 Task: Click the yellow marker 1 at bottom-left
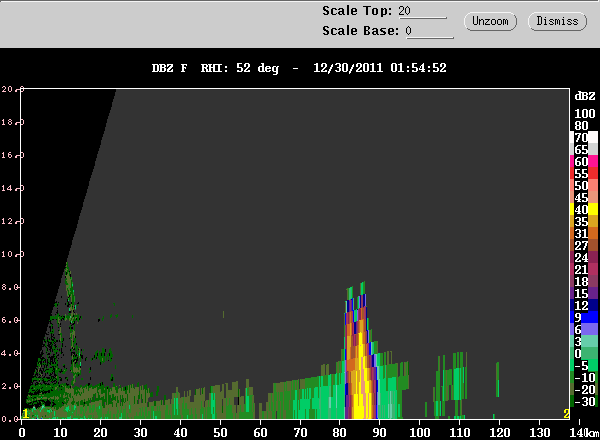pos(26,413)
